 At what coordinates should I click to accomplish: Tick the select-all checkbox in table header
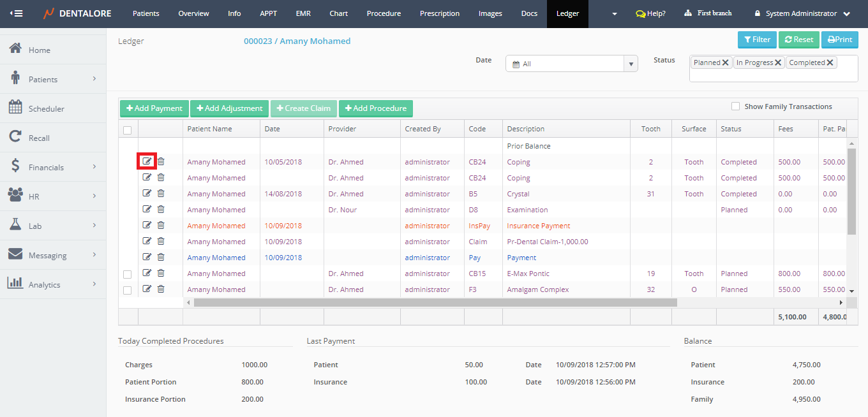(x=127, y=130)
